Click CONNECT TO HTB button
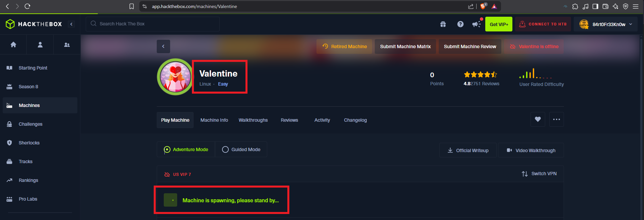 click(x=543, y=24)
